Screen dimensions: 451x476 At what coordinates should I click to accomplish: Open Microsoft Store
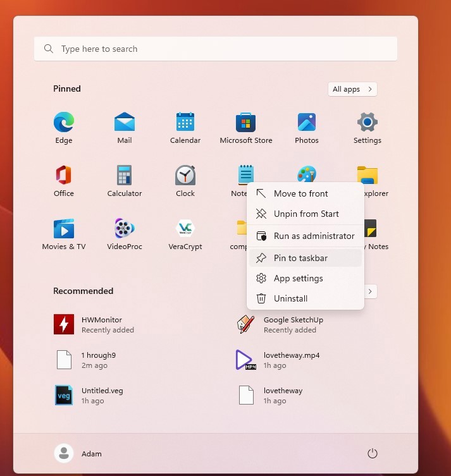point(245,122)
